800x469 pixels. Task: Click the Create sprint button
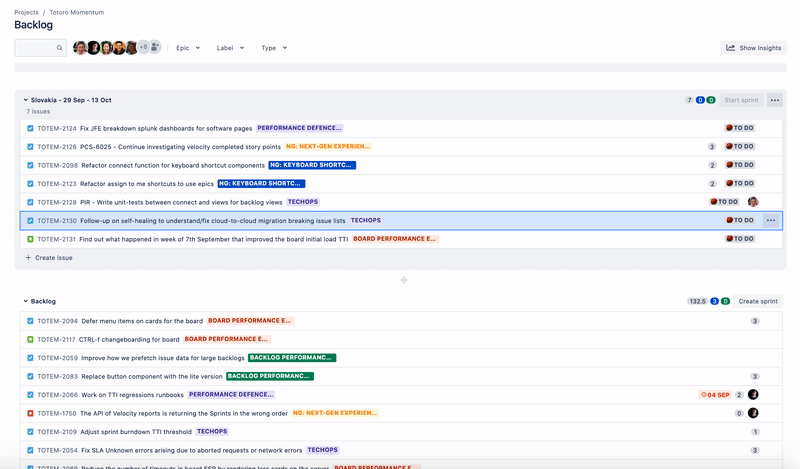(x=758, y=301)
